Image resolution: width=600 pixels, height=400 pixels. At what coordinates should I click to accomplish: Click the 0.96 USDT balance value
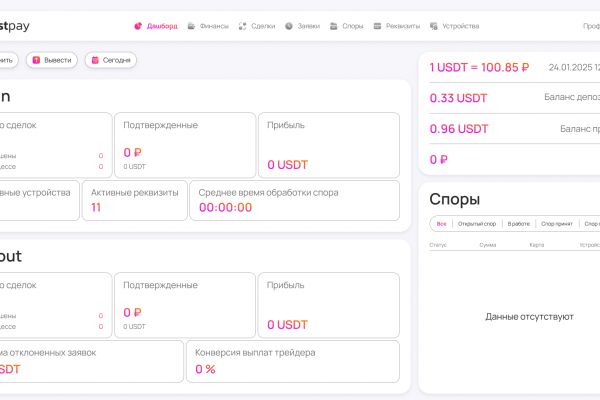pyautogui.click(x=459, y=129)
